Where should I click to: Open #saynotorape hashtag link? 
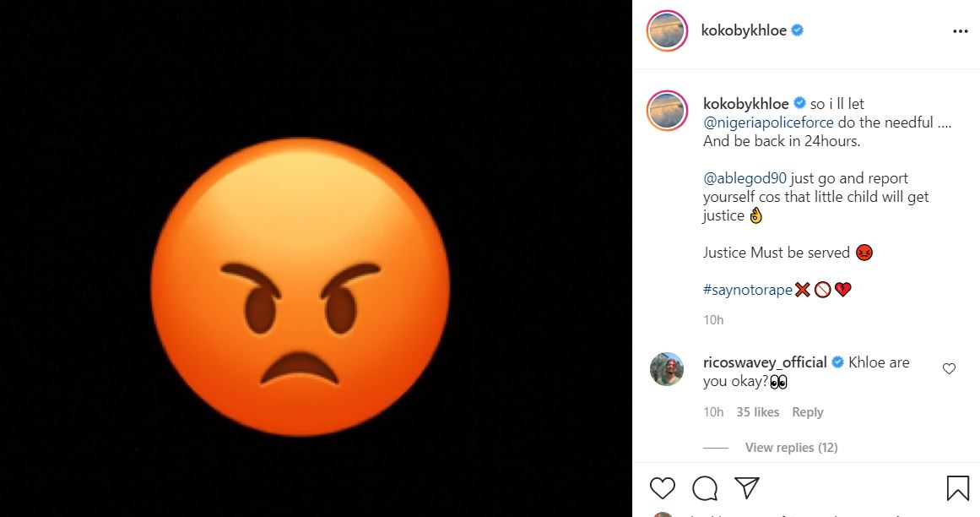coord(747,290)
